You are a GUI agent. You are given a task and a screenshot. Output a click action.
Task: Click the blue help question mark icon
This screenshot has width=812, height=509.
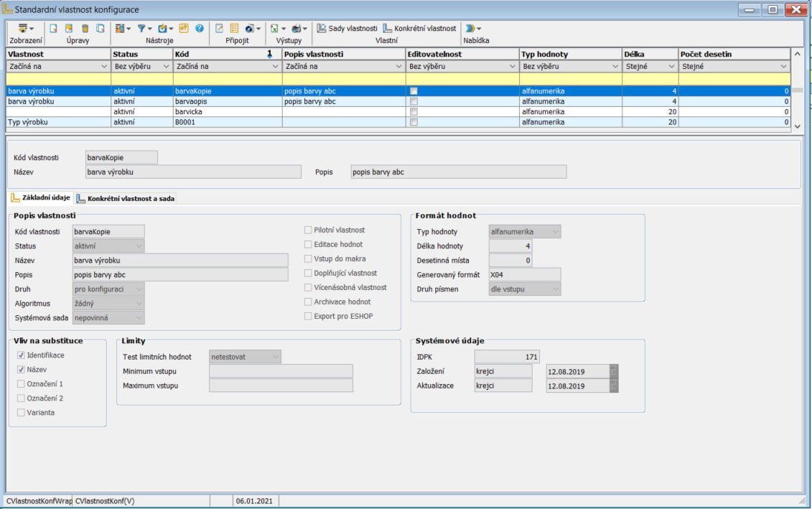click(200, 29)
